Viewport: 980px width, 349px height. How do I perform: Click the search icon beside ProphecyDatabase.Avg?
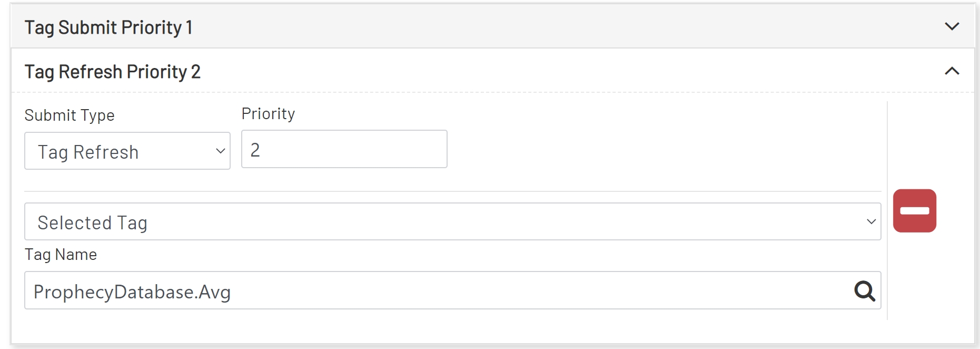point(865,291)
